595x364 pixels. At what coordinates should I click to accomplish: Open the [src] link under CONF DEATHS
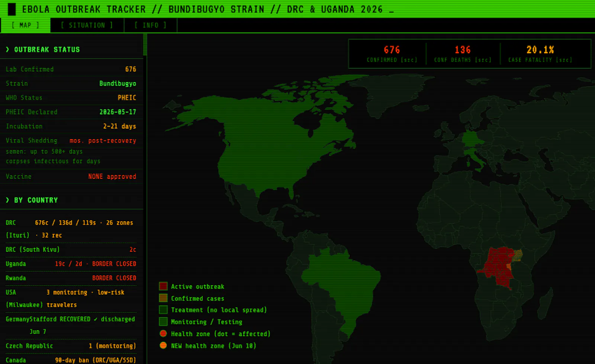click(483, 60)
